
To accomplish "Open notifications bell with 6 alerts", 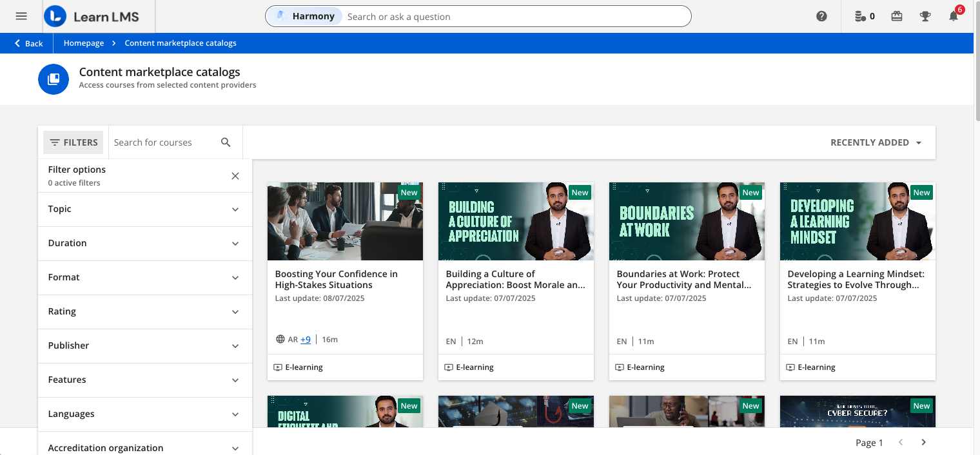I will 954,17.
